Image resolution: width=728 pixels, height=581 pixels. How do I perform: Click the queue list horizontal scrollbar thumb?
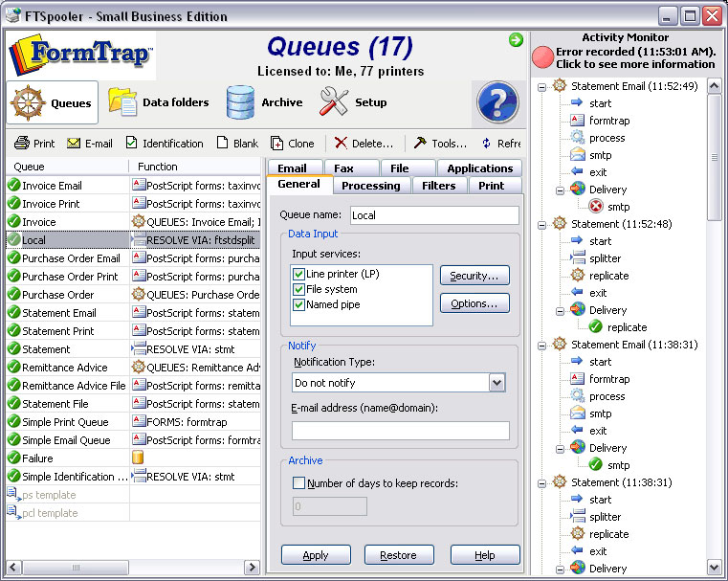[x=76, y=567]
